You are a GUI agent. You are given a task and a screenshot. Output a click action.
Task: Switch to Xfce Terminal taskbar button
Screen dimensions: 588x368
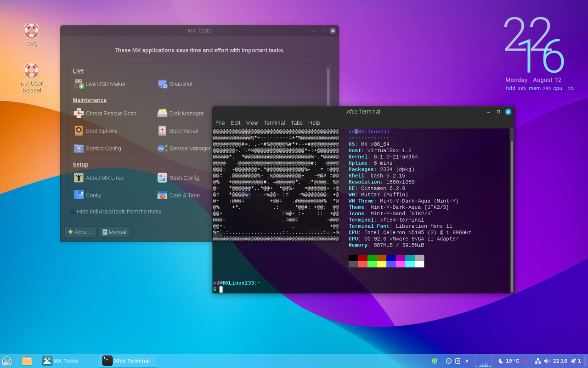(x=128, y=361)
